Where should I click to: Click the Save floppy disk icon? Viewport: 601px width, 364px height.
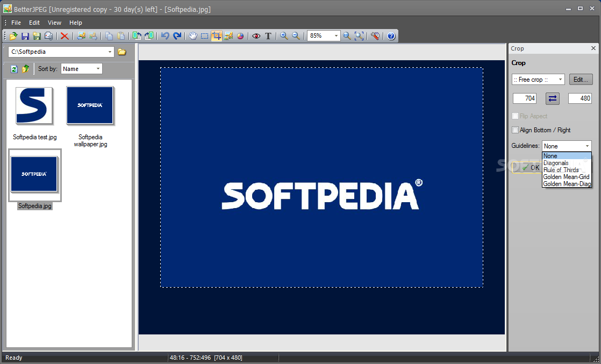pyautogui.click(x=25, y=36)
